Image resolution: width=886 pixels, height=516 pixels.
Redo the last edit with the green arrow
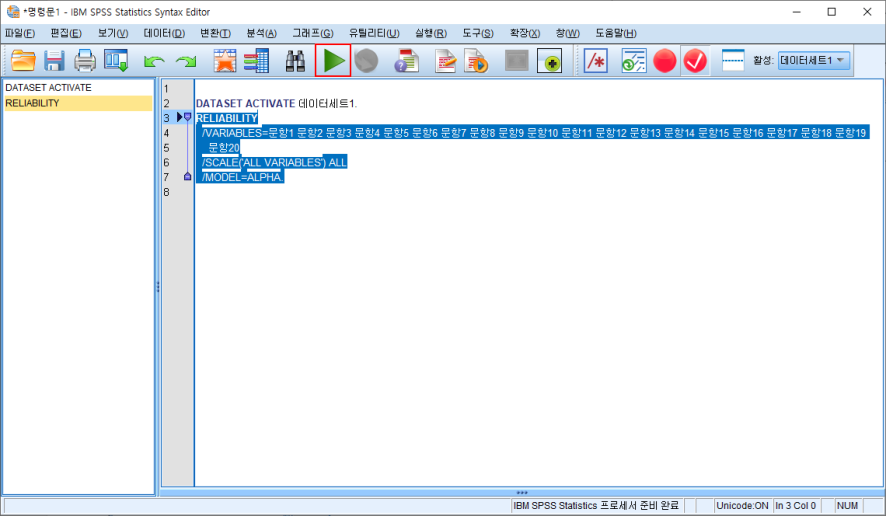[185, 60]
